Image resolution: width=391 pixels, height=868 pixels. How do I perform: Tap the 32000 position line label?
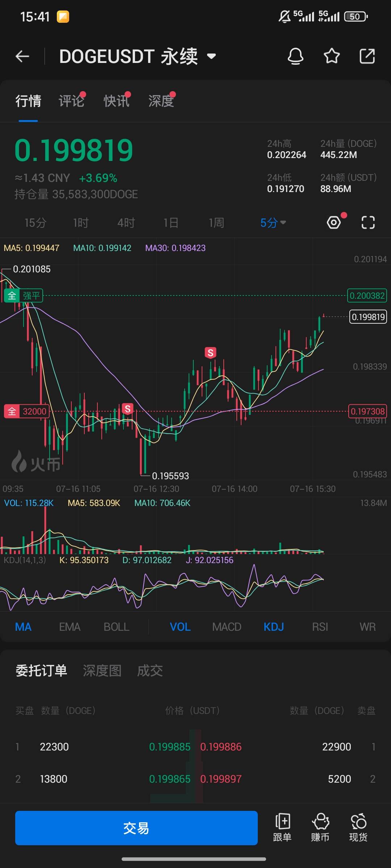[x=26, y=411]
